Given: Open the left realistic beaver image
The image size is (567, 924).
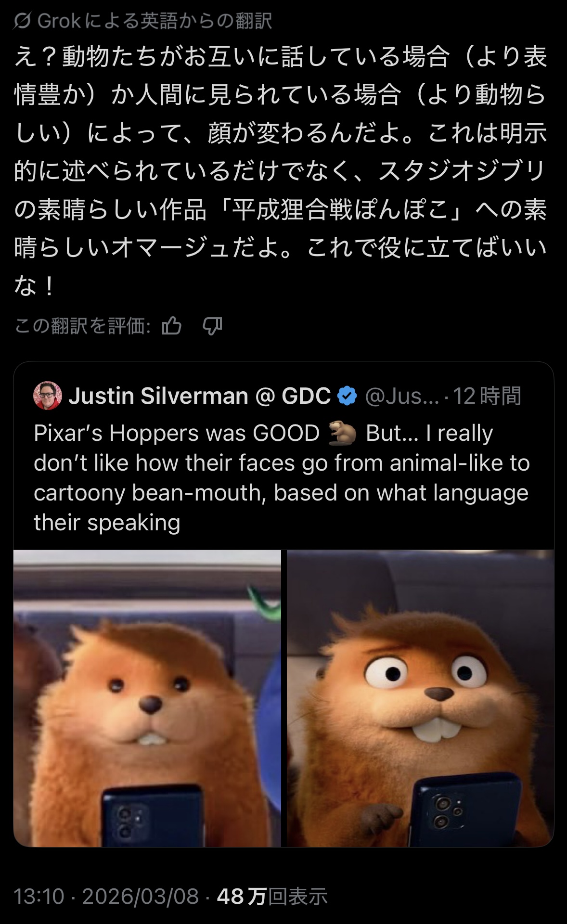Looking at the screenshot, I should [147, 698].
